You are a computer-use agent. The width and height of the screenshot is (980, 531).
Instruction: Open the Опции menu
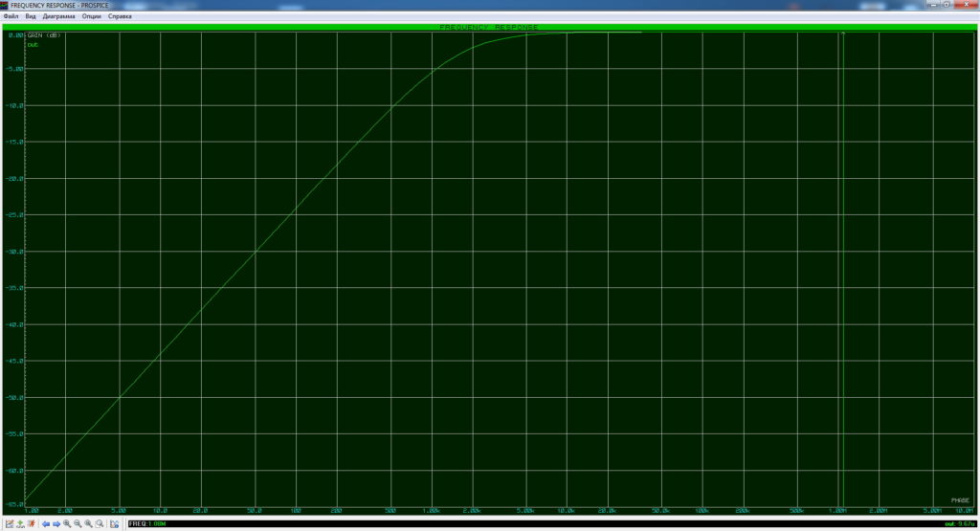pos(92,16)
